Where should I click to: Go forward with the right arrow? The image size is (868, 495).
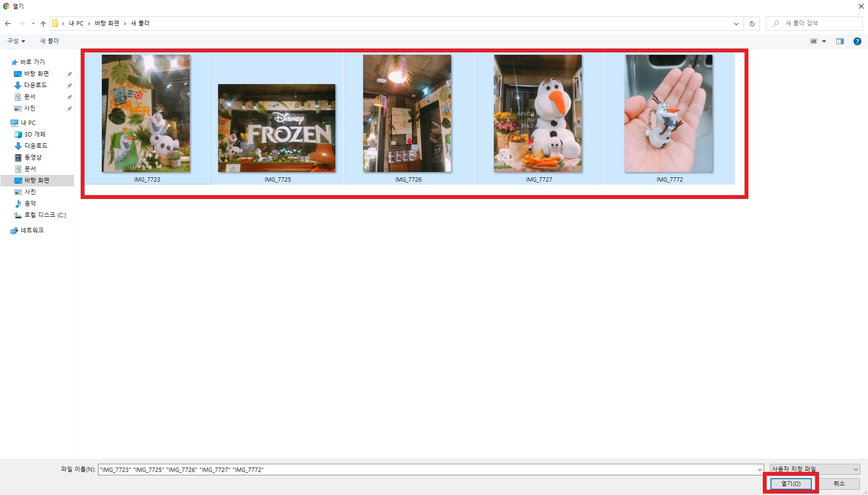(x=22, y=24)
